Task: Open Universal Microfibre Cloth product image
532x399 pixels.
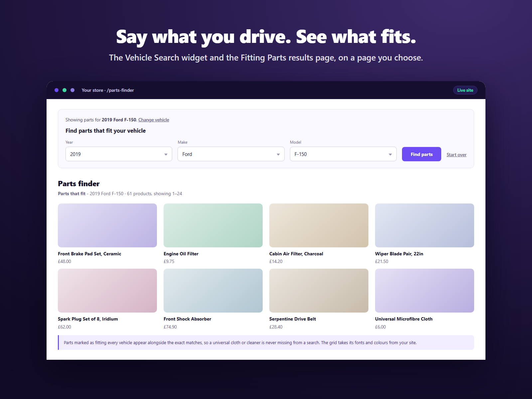Action: 425,291
